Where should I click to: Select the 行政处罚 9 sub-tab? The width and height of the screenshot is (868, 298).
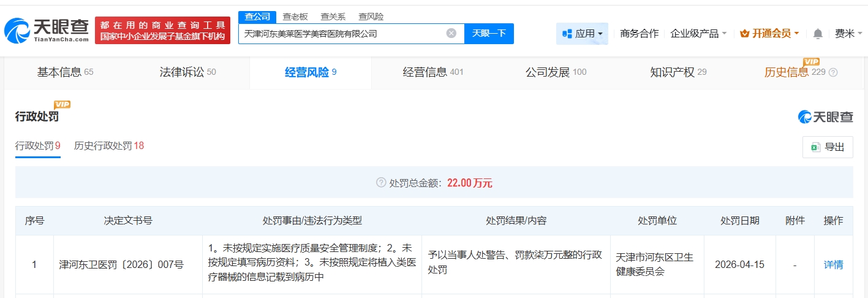38,146
